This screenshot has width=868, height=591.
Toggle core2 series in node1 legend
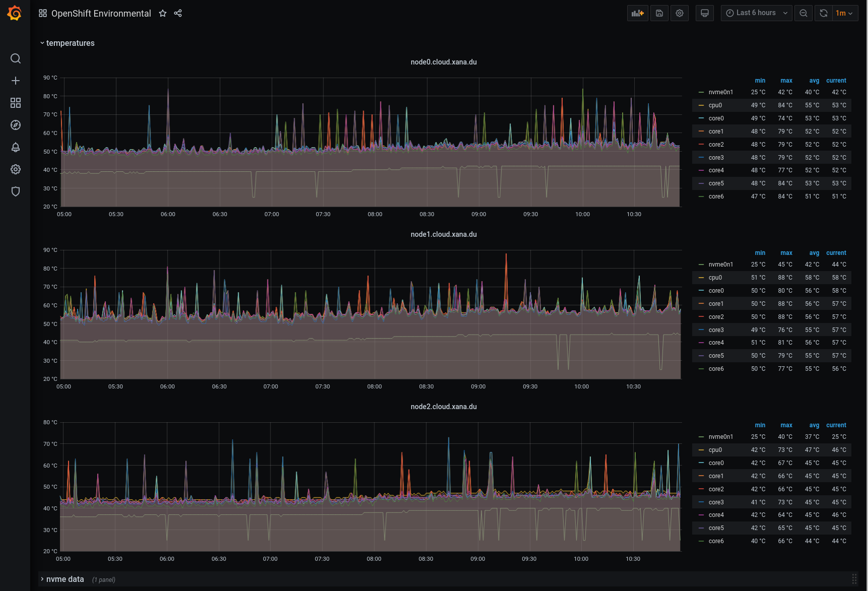[x=716, y=317]
